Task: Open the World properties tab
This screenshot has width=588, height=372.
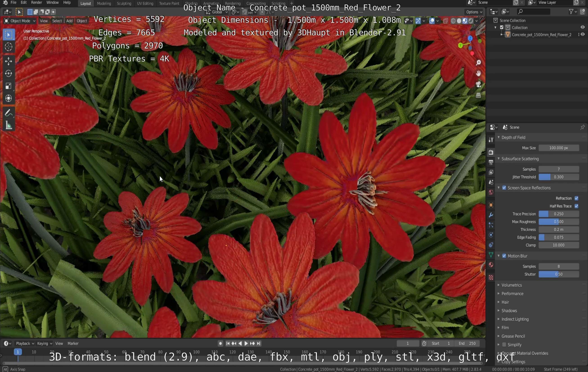Action: [x=491, y=192]
